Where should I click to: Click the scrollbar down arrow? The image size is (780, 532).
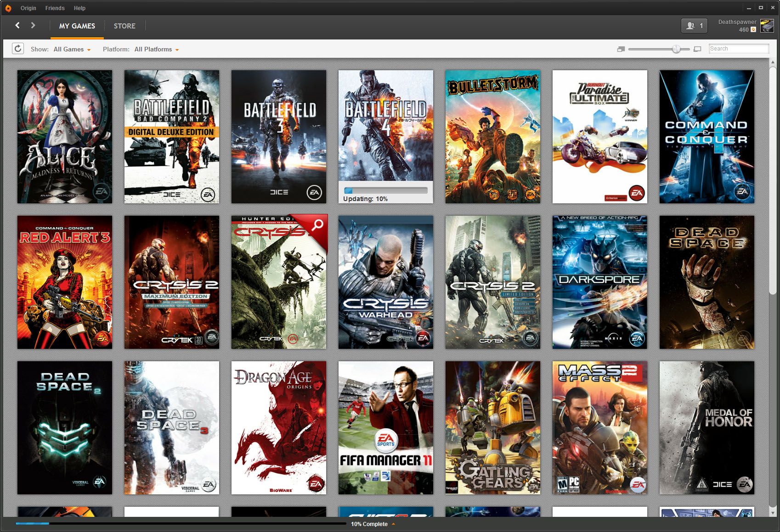773,513
